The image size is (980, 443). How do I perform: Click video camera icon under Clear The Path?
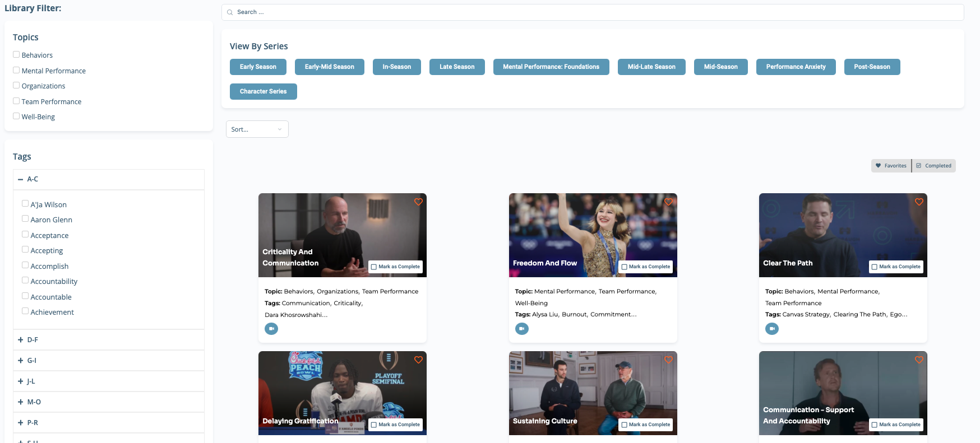point(772,329)
